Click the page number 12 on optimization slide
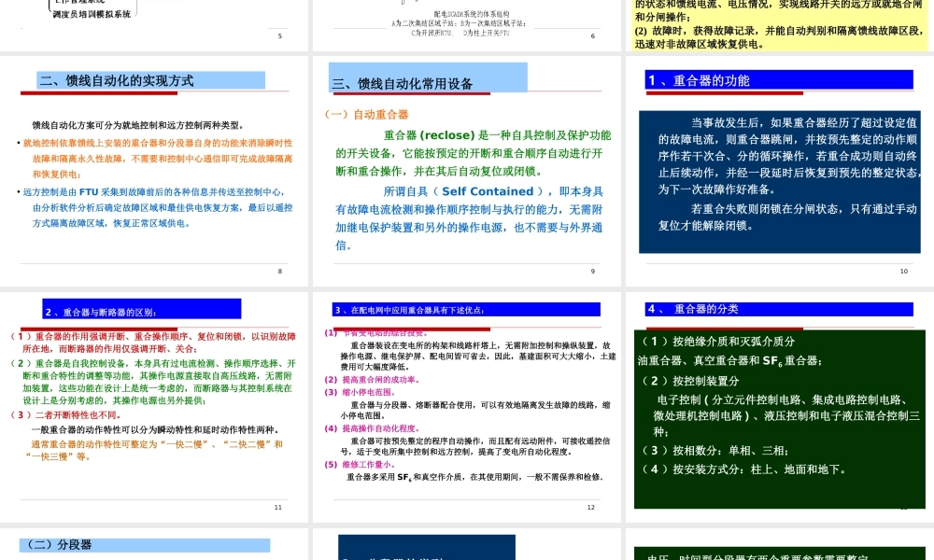934x560 pixels. pos(591,507)
